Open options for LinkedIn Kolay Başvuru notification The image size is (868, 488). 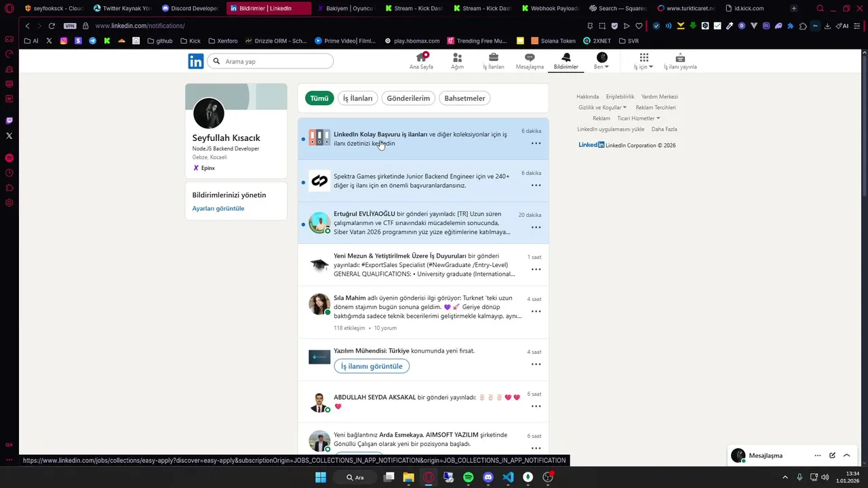[x=536, y=143]
